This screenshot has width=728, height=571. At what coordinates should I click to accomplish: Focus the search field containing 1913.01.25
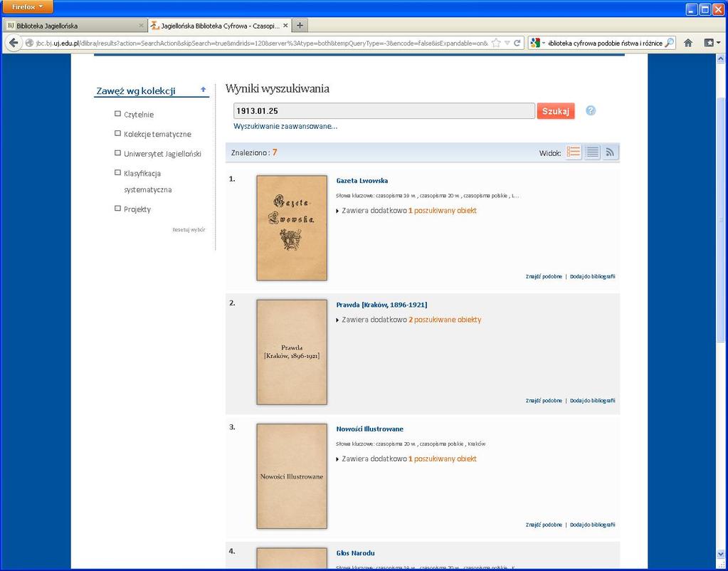pos(384,111)
